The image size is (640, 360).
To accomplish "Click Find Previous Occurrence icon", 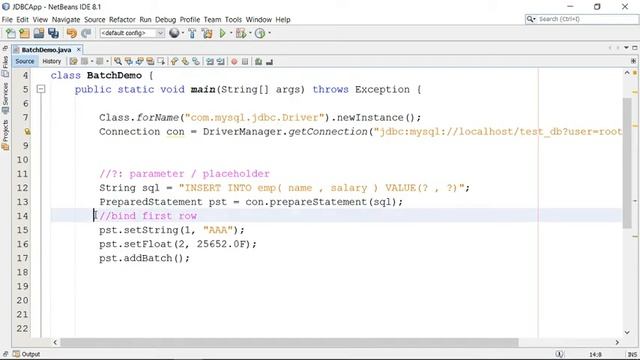I will [x=129, y=62].
